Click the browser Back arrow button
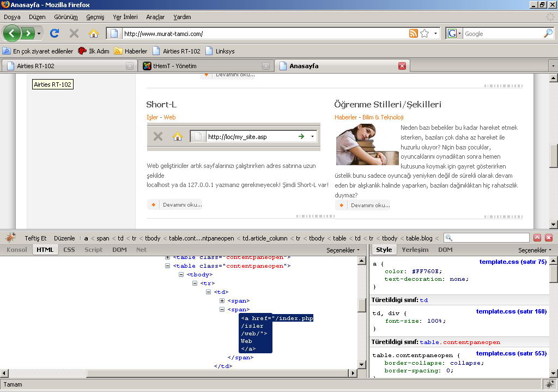Screen dimensions: 558x392 pos(12,33)
